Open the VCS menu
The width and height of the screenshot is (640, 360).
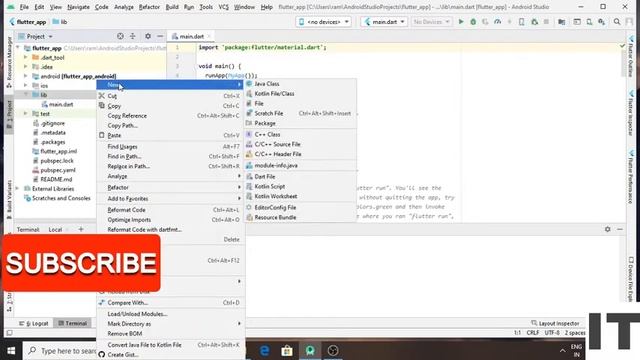pos(223,7)
